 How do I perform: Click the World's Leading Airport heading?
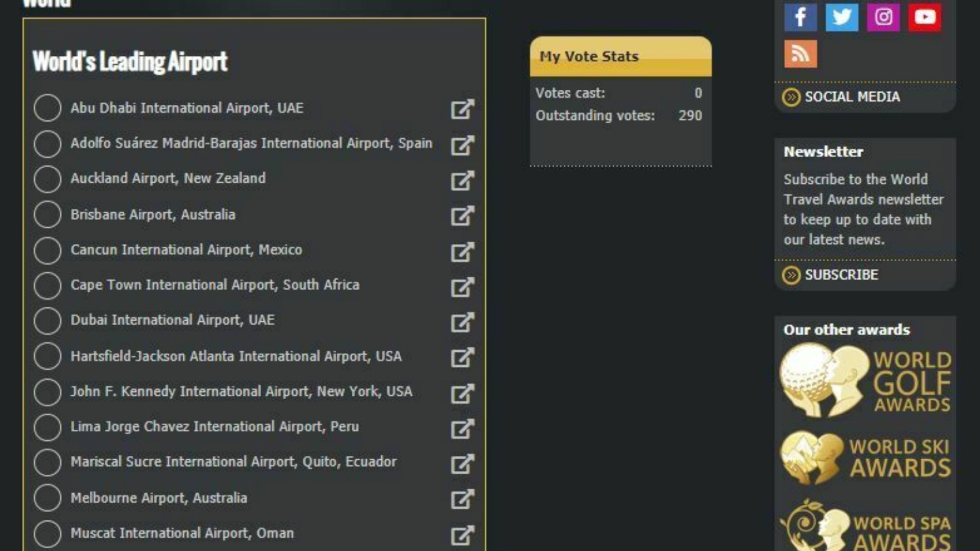pyautogui.click(x=130, y=61)
